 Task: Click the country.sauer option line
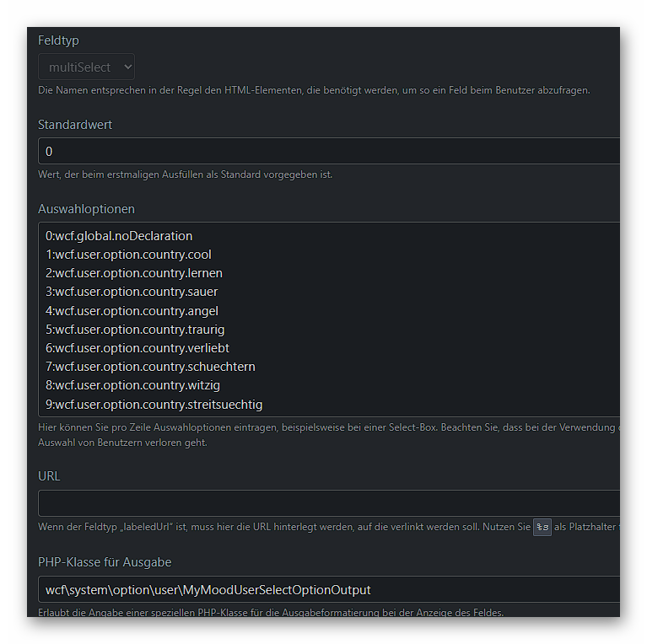tap(132, 292)
